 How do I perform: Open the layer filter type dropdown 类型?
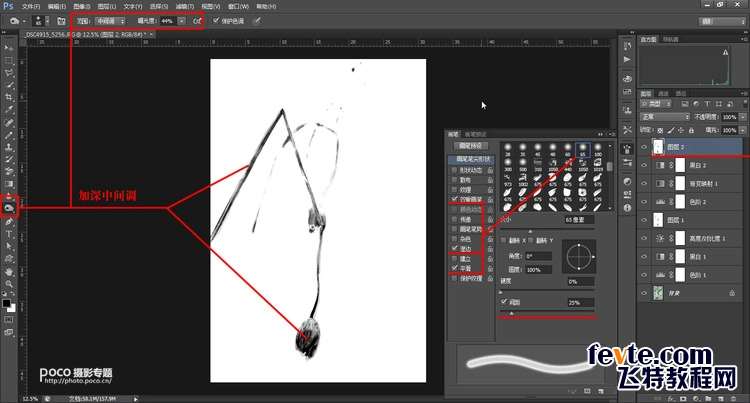(x=656, y=104)
